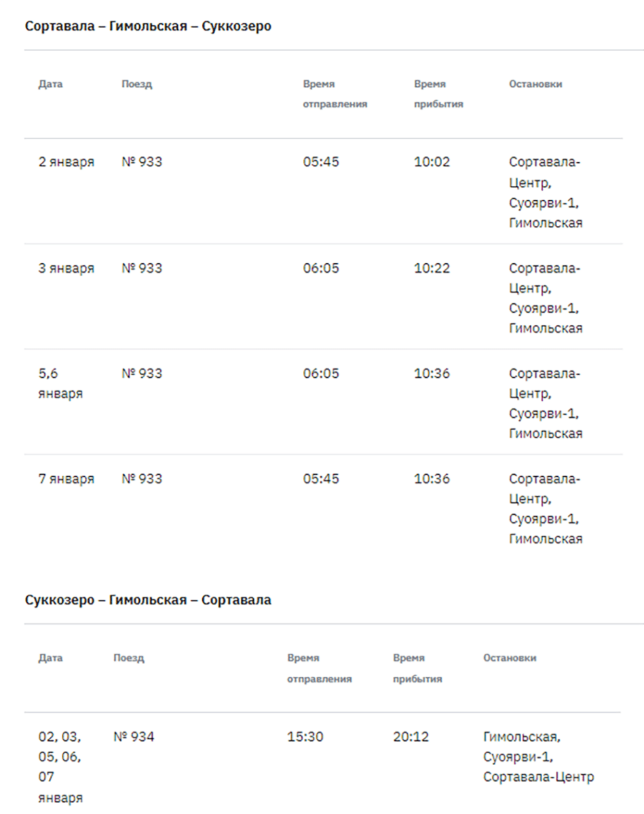Click arrival time 20:12
The height and width of the screenshot is (814, 644).
tap(411, 736)
